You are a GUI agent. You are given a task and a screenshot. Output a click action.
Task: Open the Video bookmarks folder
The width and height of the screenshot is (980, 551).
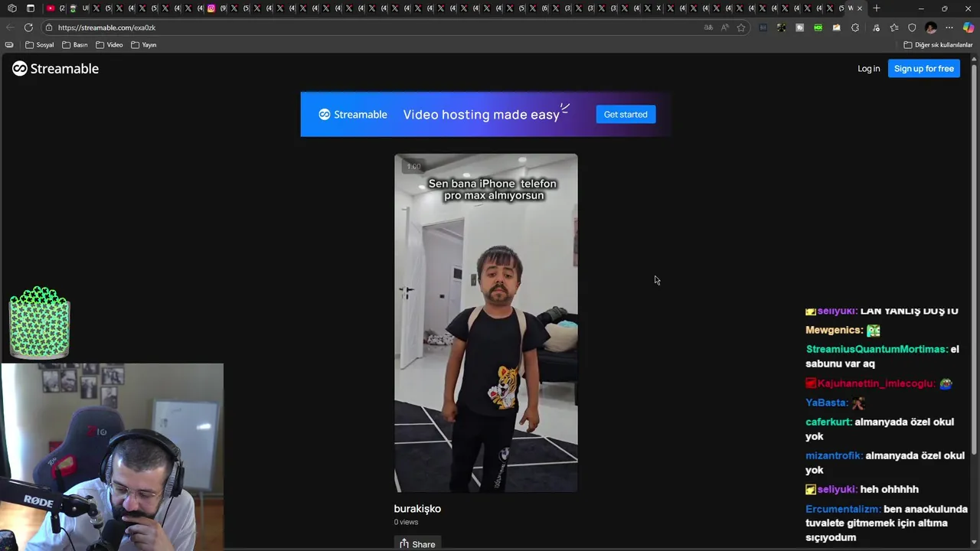point(109,45)
